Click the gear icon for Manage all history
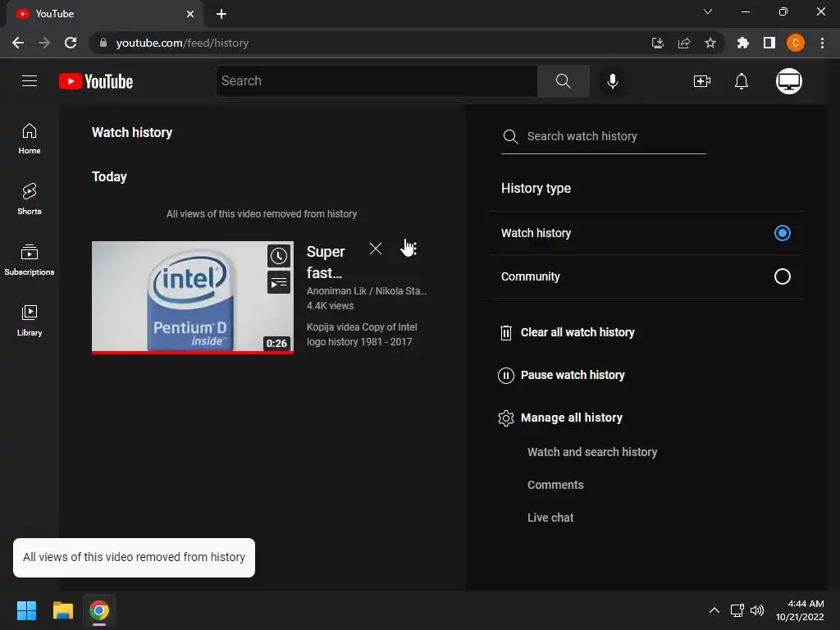This screenshot has width=840, height=630. pyautogui.click(x=505, y=418)
